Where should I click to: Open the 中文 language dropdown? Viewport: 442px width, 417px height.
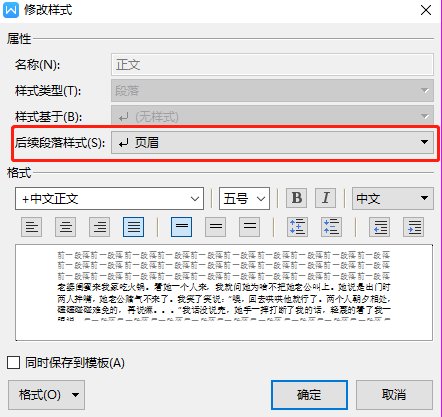393,199
